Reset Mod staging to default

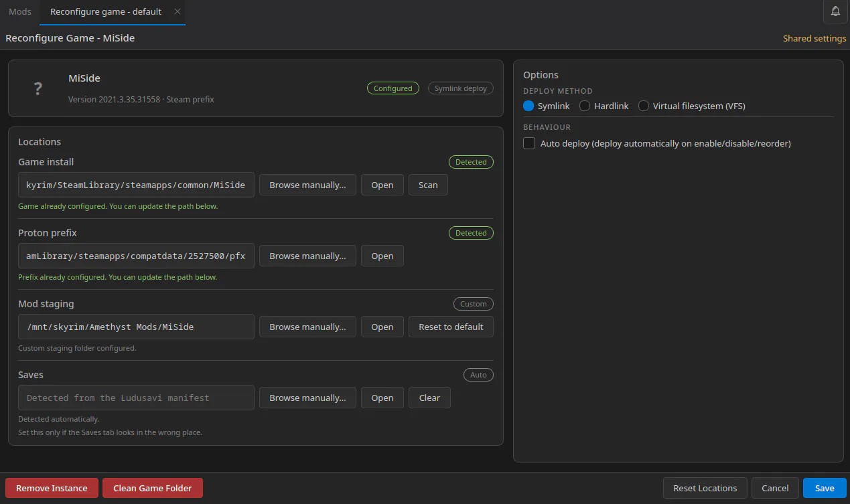(x=451, y=327)
